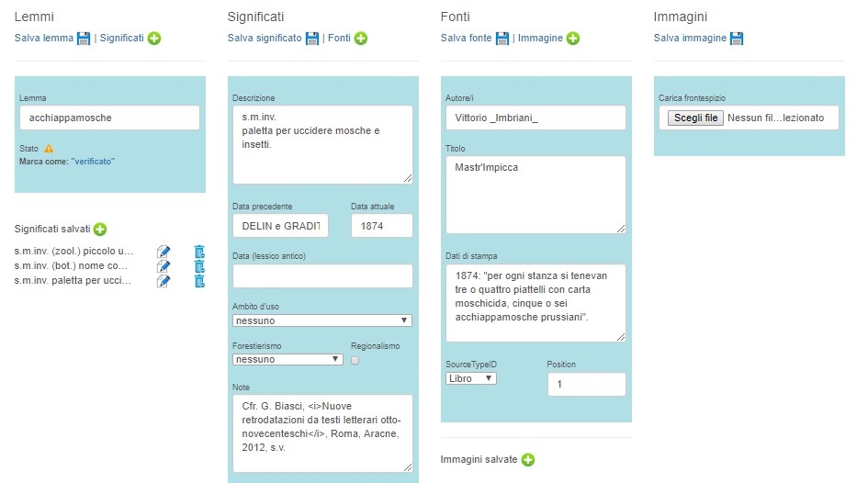Viewport: 868px width, 483px height.
Task: Open the Ambito d'uso dropdown
Action: point(322,320)
